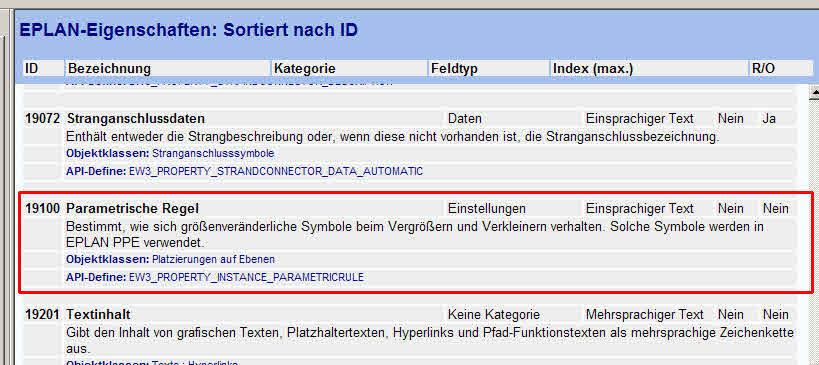Select the Daten category value

pos(465,119)
